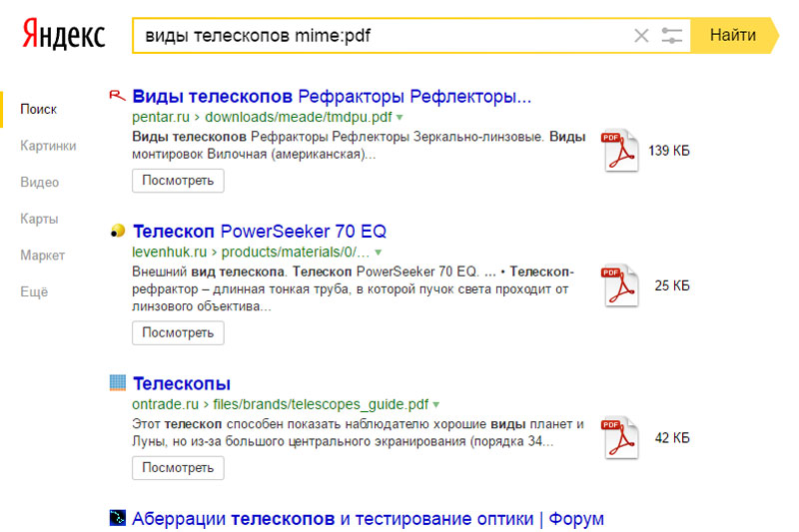Click Посмотреть under levenhuk.ru result
The image size is (799, 532).
[178, 333]
